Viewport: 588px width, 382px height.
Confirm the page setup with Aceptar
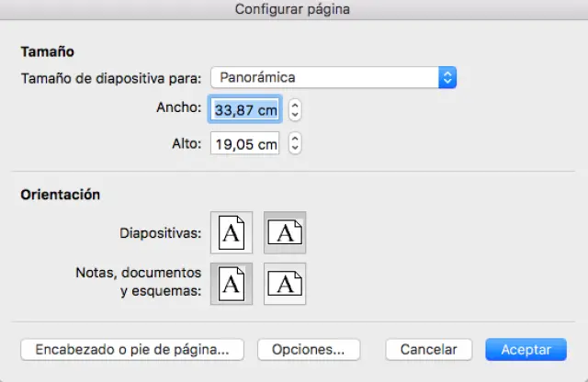click(526, 350)
